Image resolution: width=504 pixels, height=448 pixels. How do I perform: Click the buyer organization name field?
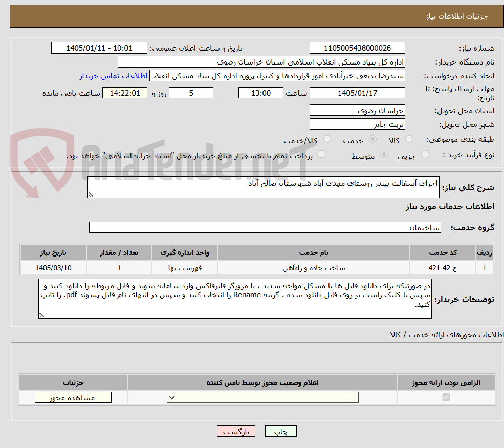click(x=261, y=62)
